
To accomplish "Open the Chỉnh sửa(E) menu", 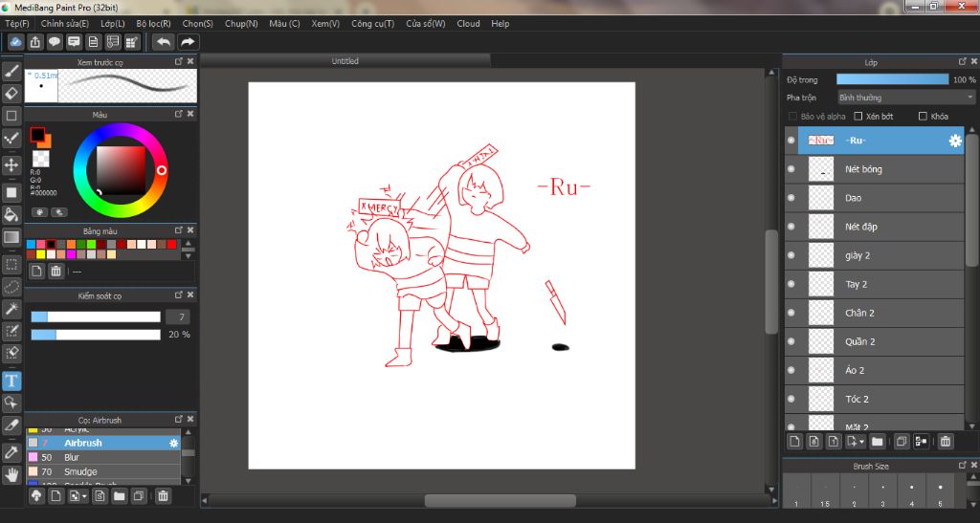I will 65,23.
